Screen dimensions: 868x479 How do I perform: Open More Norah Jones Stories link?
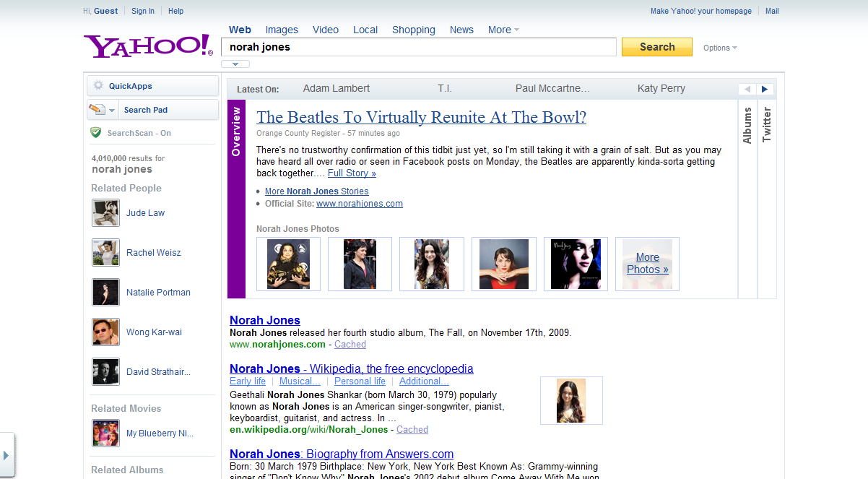click(x=317, y=191)
